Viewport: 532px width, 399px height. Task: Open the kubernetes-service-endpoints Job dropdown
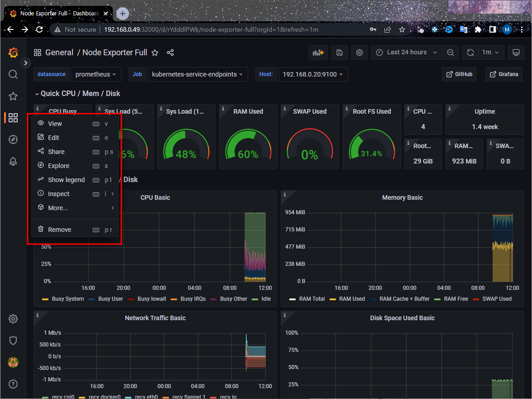(x=198, y=74)
